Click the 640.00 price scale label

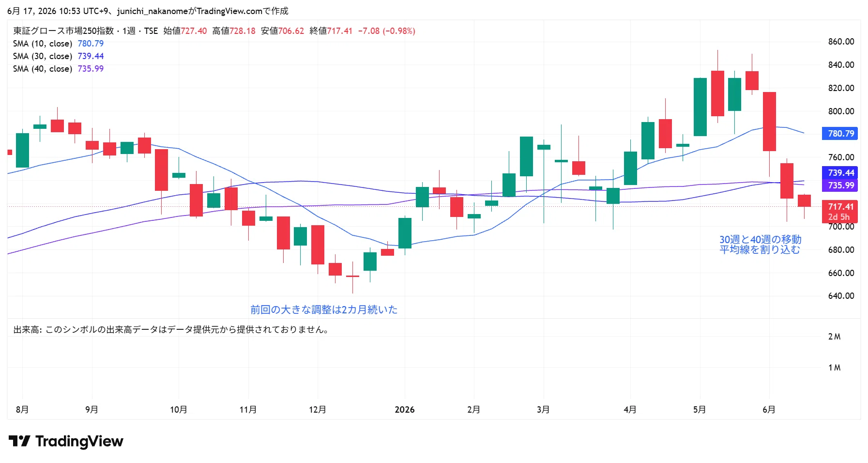tap(841, 296)
